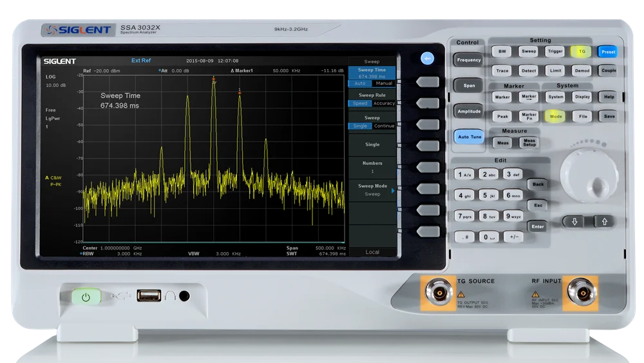Click the Detect key

(x=529, y=71)
